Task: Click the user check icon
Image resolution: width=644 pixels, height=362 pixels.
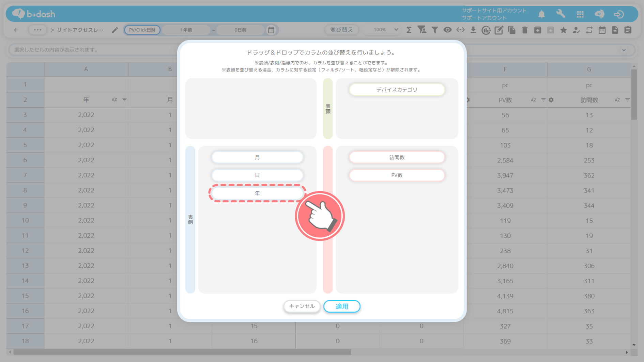Action: [x=576, y=30]
